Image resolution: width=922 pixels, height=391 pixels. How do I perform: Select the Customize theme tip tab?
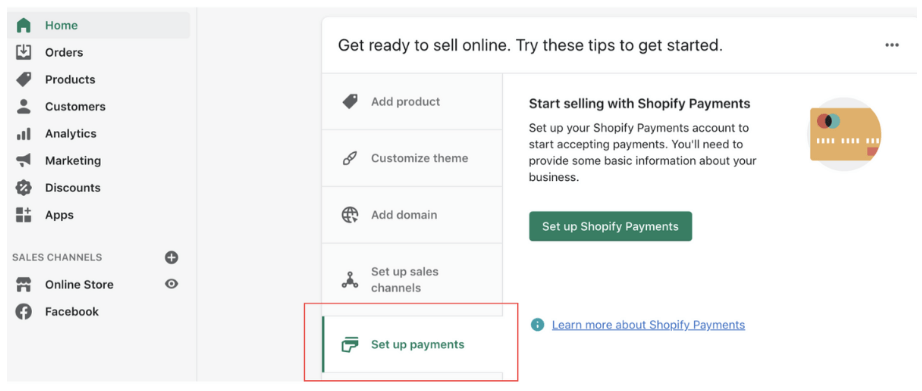412,158
